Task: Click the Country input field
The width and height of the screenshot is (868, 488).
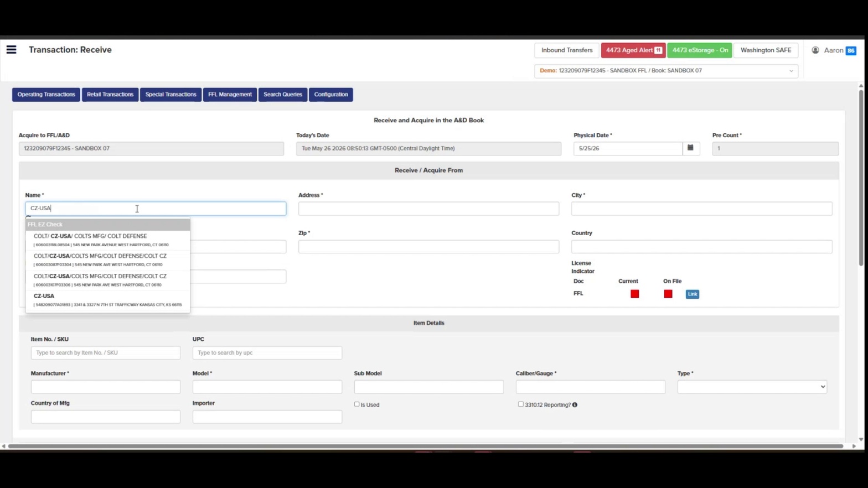Action: tap(701, 247)
